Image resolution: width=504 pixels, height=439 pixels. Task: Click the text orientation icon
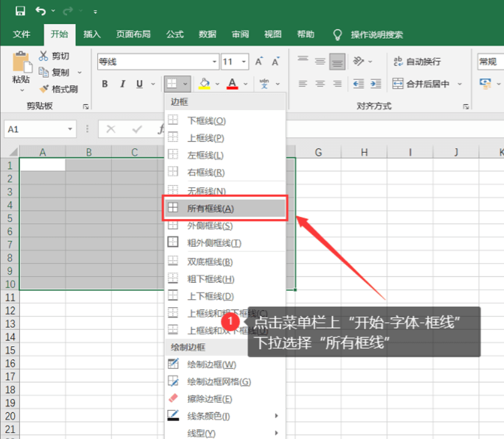[358, 61]
